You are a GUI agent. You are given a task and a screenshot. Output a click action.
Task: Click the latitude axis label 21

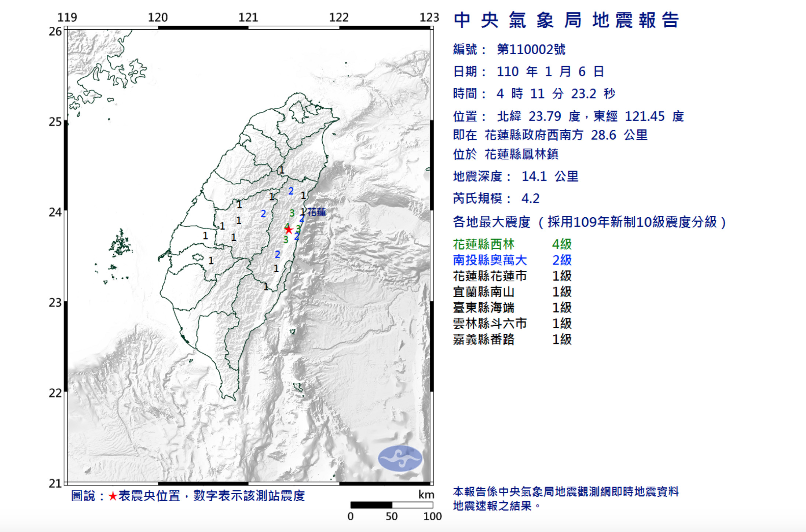55,484
